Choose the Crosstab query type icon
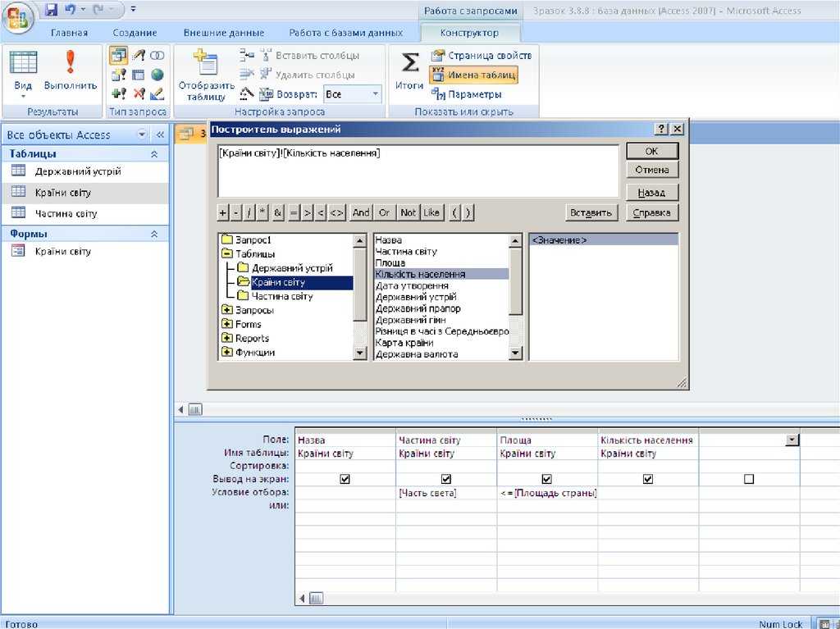The height and width of the screenshot is (629, 840). pyautogui.click(x=139, y=75)
